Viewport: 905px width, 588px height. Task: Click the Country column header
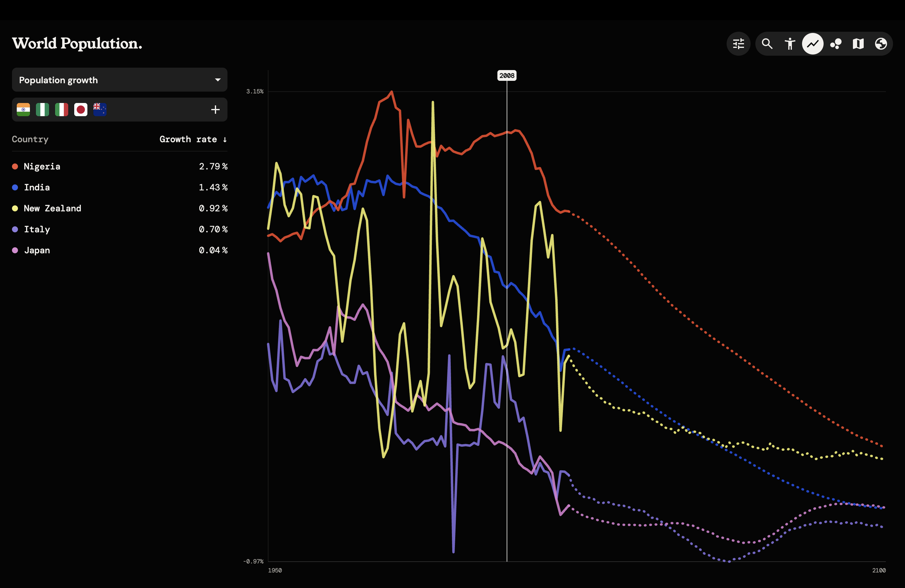30,139
